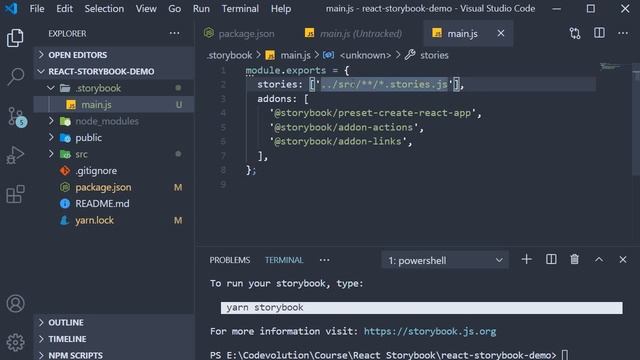The height and width of the screenshot is (360, 640).
Task: Expand the Timeline section
Action: [x=114, y=339]
